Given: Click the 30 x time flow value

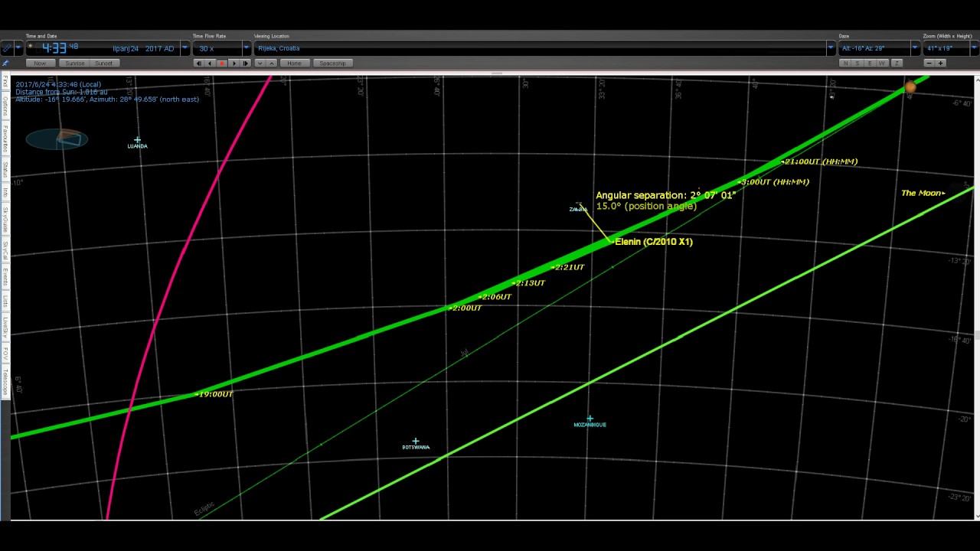Looking at the screenshot, I should tap(207, 48).
